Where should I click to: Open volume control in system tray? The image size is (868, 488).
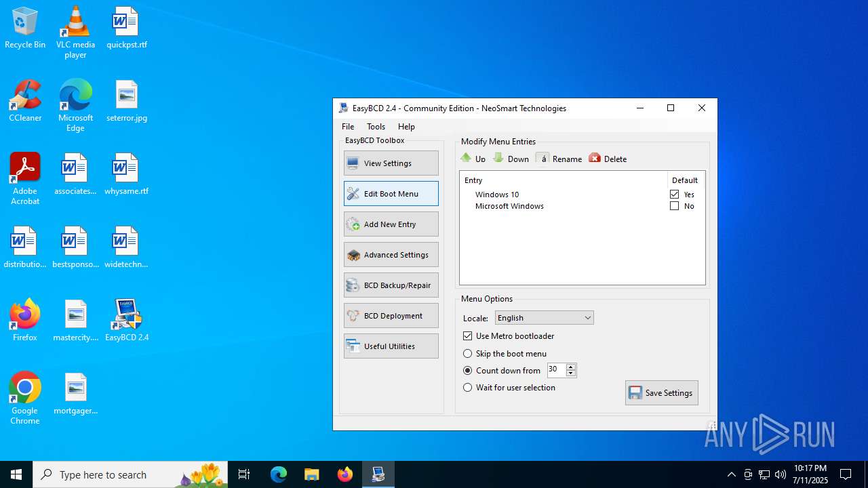781,474
